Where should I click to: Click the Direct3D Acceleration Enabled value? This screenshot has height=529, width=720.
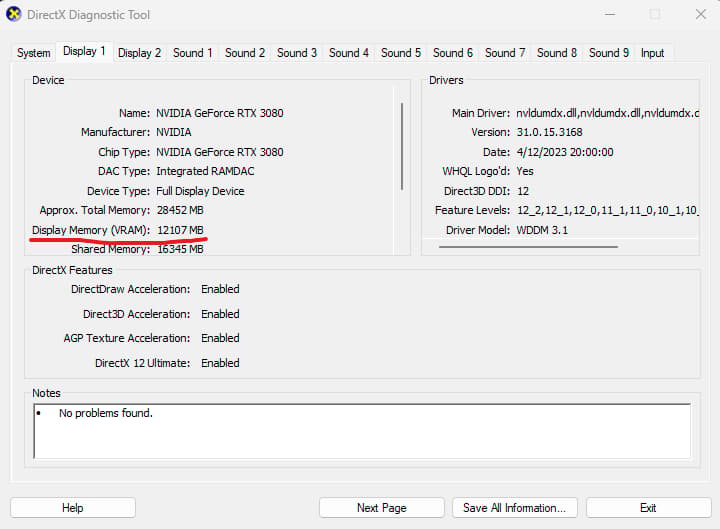point(220,314)
